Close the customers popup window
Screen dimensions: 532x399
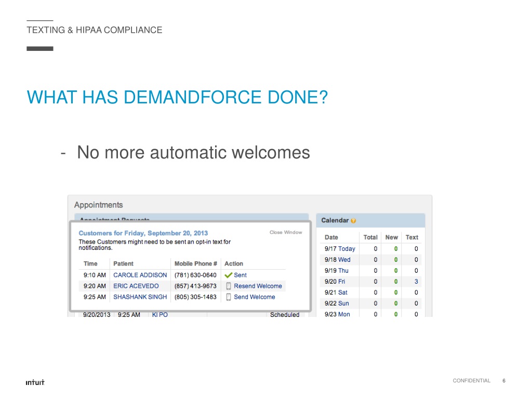click(286, 232)
